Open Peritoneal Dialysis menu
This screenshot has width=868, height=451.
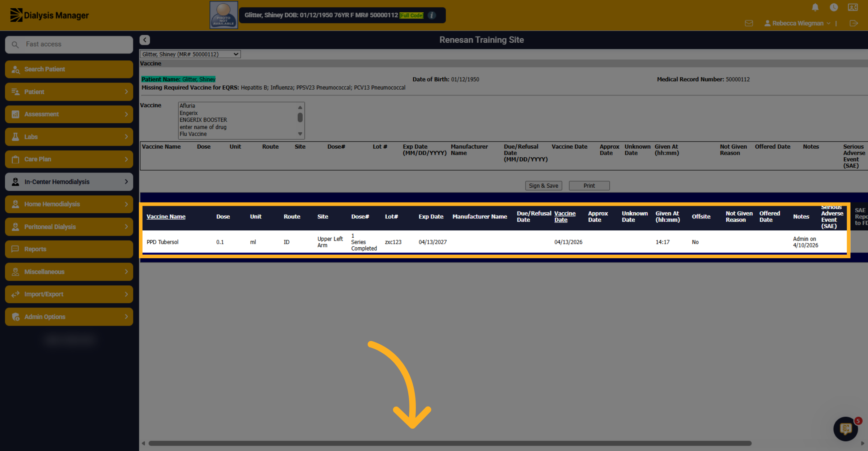[69, 227]
